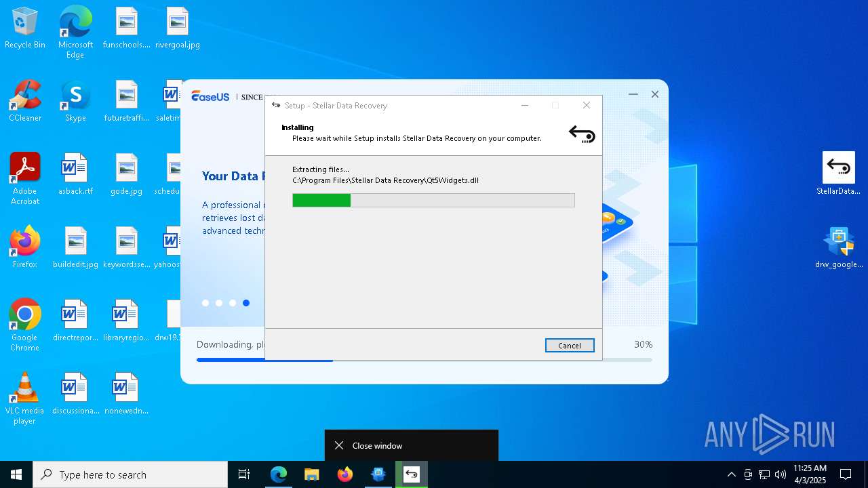Click the Stellar setup title bar icon
This screenshot has height=488, width=868.
tap(276, 105)
